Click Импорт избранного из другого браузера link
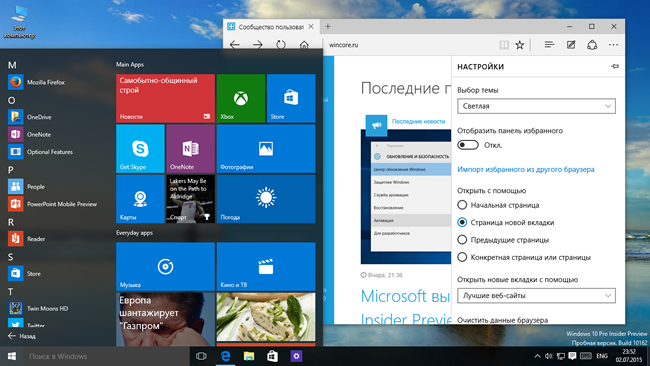The height and width of the screenshot is (366, 650). [526, 169]
